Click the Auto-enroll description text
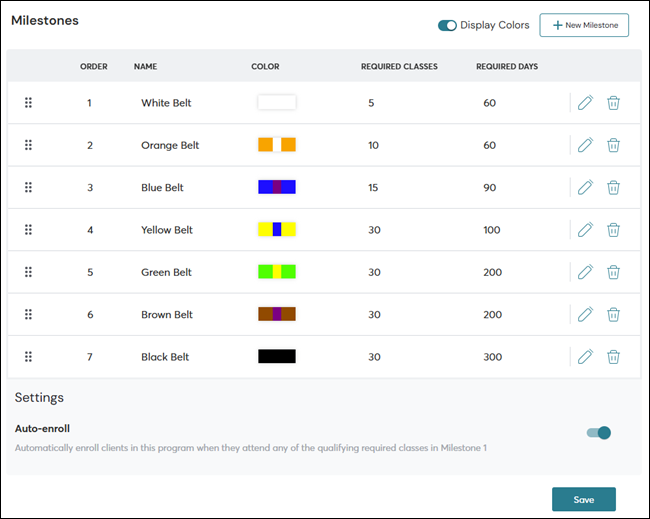 (x=251, y=448)
